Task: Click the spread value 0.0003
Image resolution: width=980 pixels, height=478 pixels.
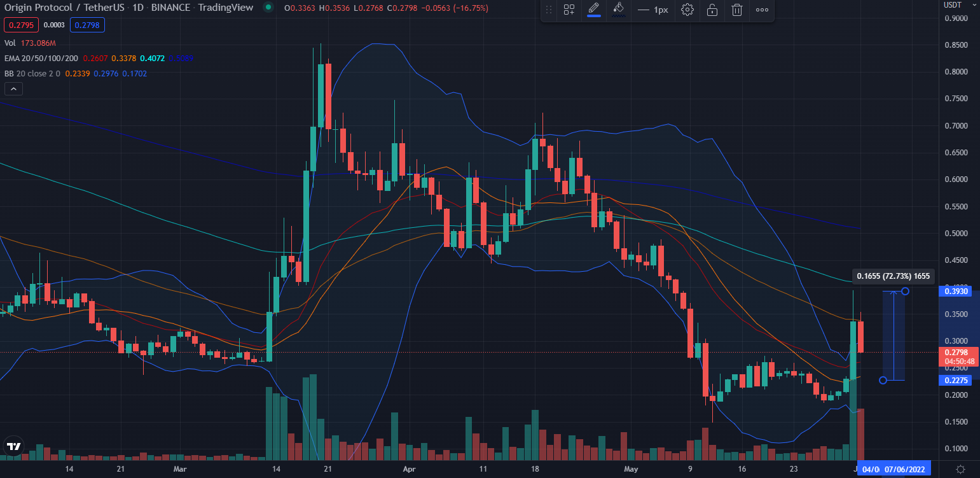Action: pyautogui.click(x=54, y=25)
